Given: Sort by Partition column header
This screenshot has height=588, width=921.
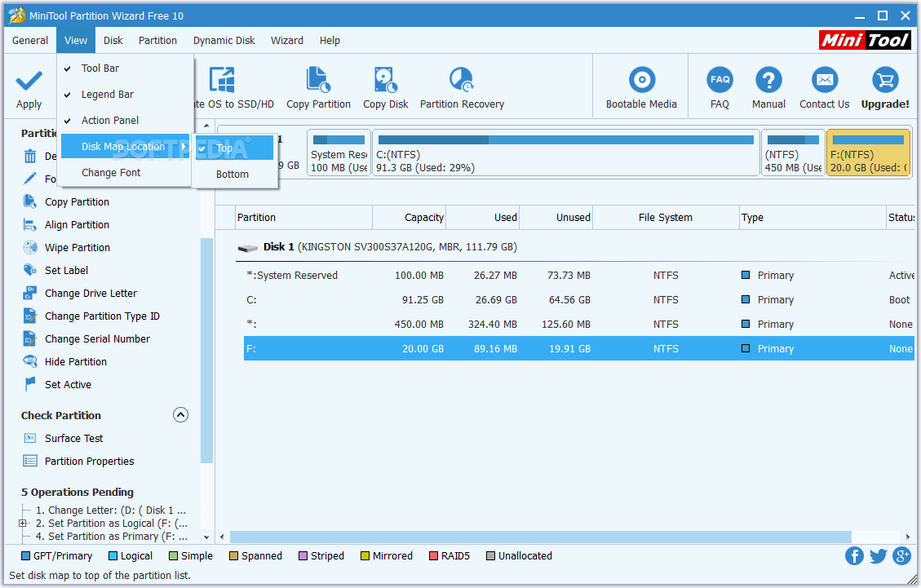Looking at the screenshot, I should 303,218.
